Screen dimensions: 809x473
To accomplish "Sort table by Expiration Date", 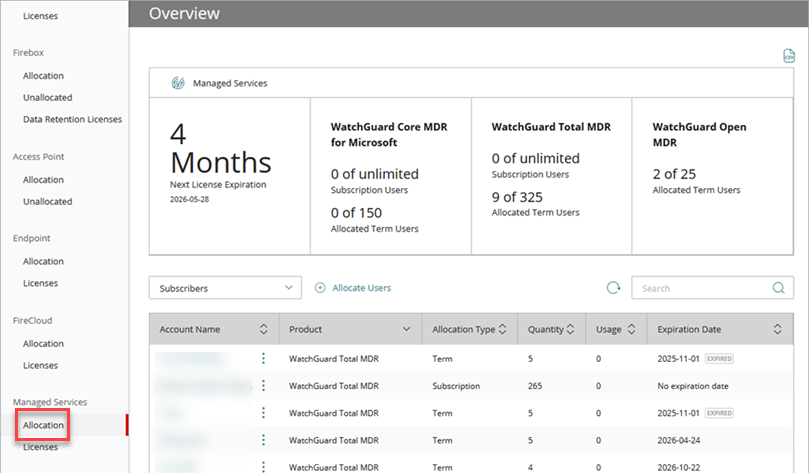I will pyautogui.click(x=777, y=329).
